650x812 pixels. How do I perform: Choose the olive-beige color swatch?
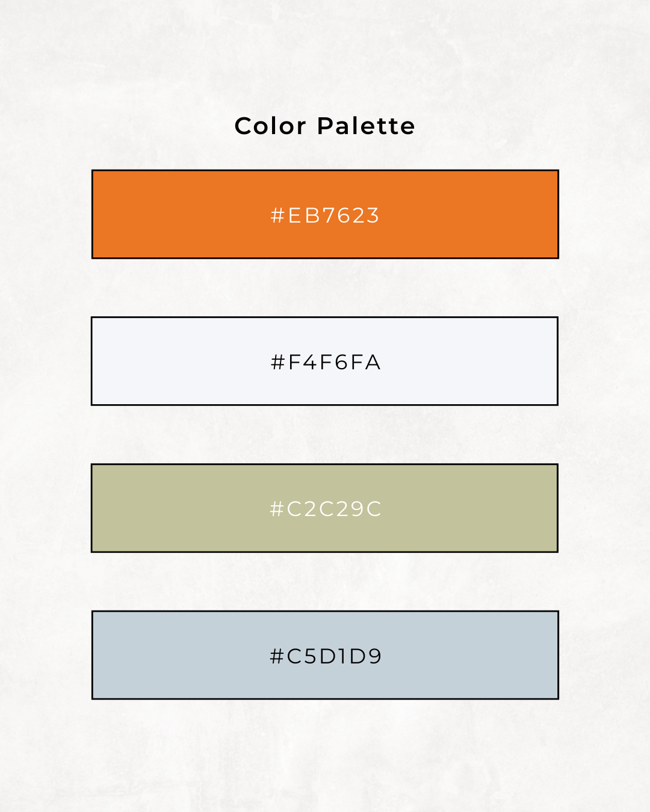click(x=324, y=508)
